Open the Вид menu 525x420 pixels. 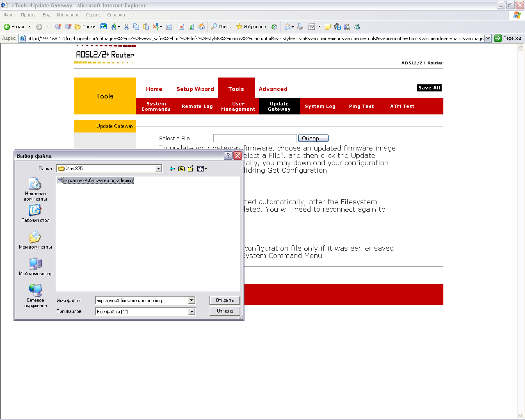point(47,15)
